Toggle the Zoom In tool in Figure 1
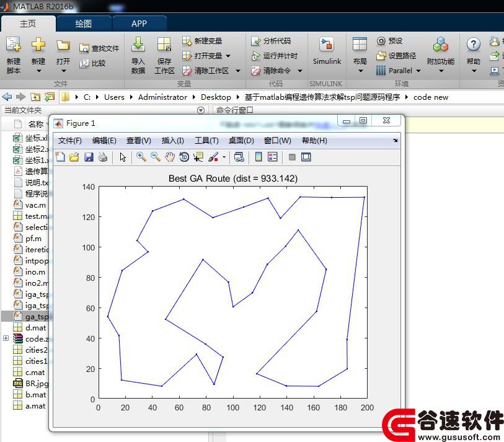504x442 pixels. pos(141,157)
